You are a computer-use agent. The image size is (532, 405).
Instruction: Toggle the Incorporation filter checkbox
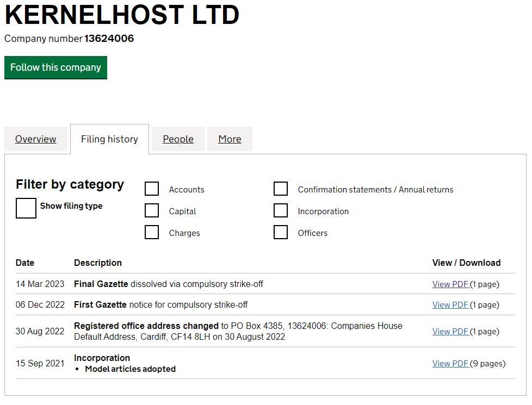coord(281,210)
